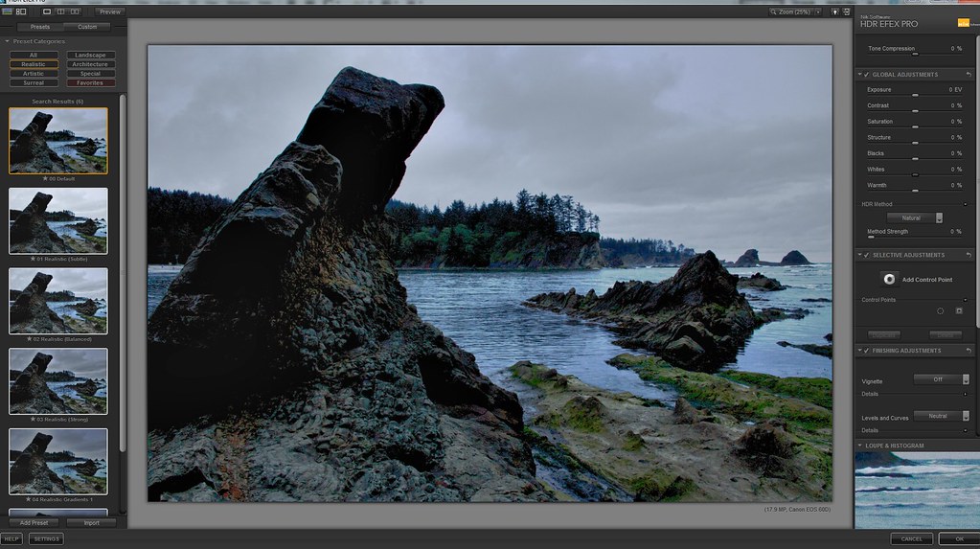Click the control point size circle icon
980x549 pixels.
point(940,310)
